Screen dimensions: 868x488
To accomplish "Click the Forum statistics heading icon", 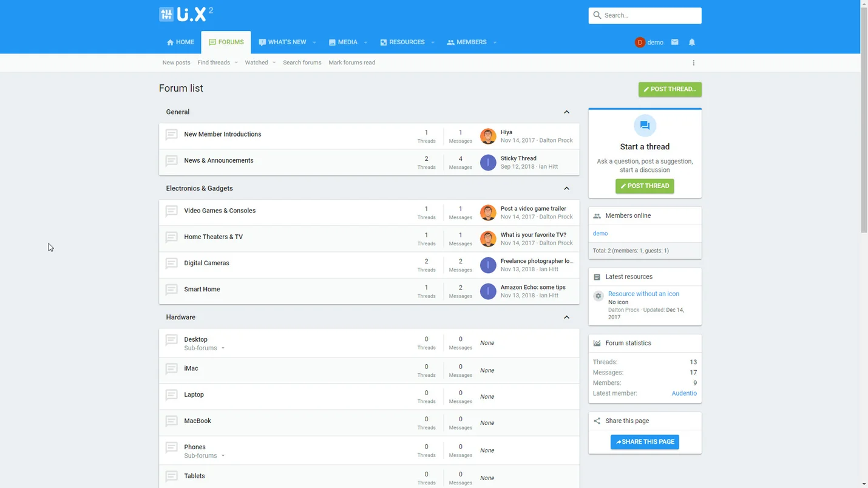I will pyautogui.click(x=597, y=343).
